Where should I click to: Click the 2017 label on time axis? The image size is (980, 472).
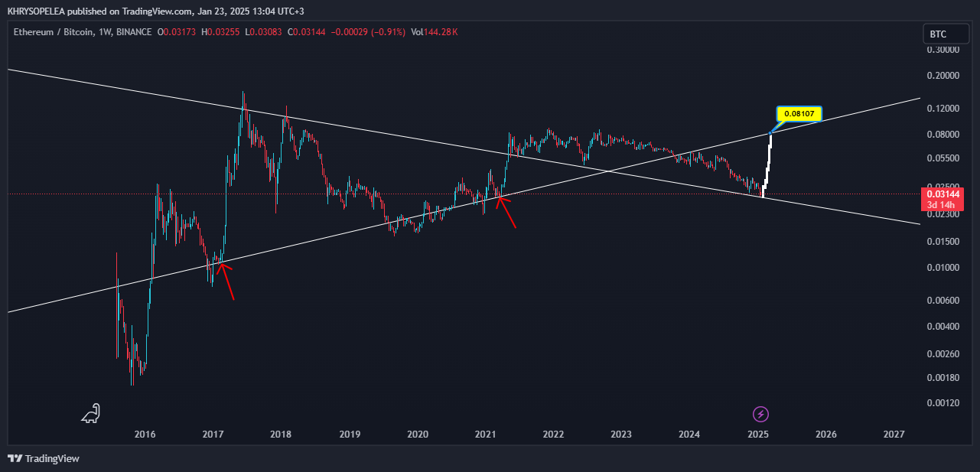[213, 435]
